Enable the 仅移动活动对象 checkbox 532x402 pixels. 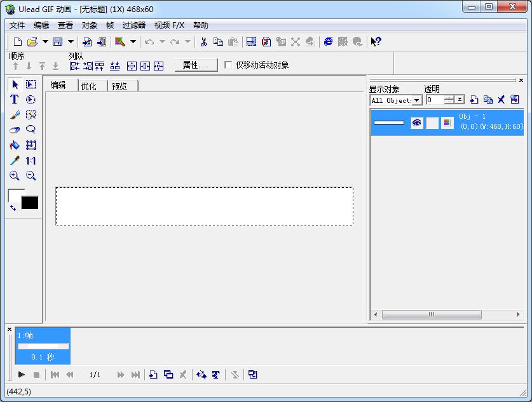click(x=229, y=65)
